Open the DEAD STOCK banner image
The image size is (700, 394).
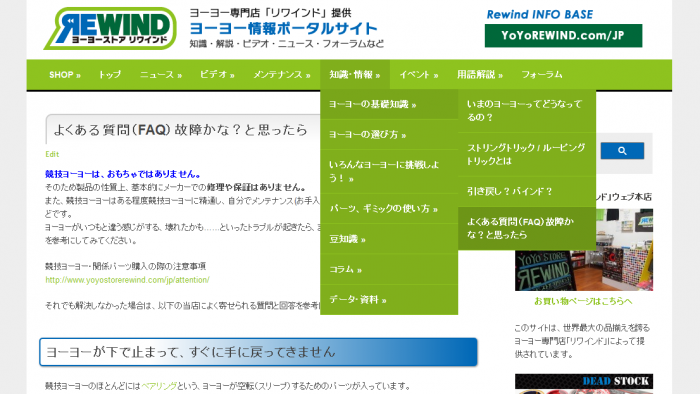[584, 383]
